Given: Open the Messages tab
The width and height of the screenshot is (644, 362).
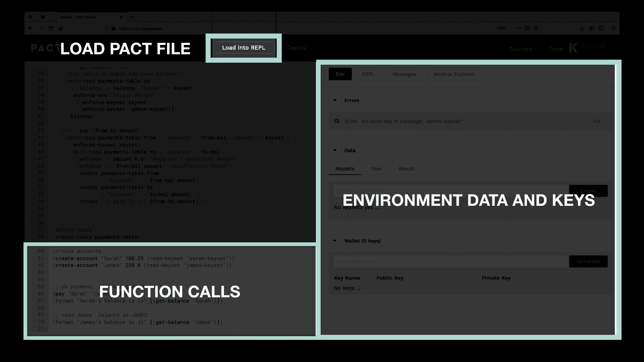Looking at the screenshot, I should point(404,74).
